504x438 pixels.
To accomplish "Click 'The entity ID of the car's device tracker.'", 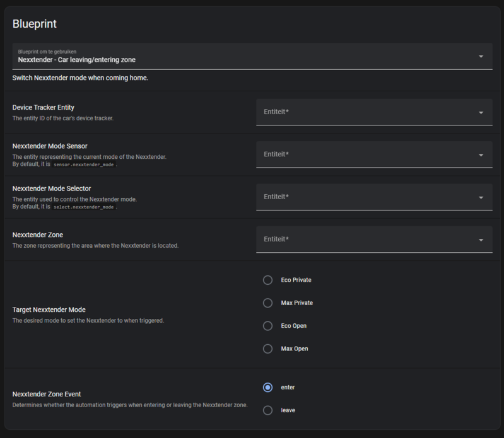I will click(x=63, y=118).
